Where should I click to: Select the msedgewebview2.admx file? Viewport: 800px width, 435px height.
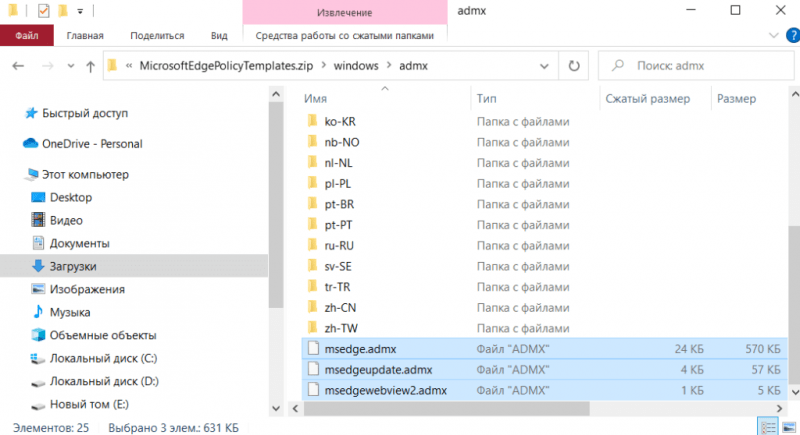[x=544, y=390]
